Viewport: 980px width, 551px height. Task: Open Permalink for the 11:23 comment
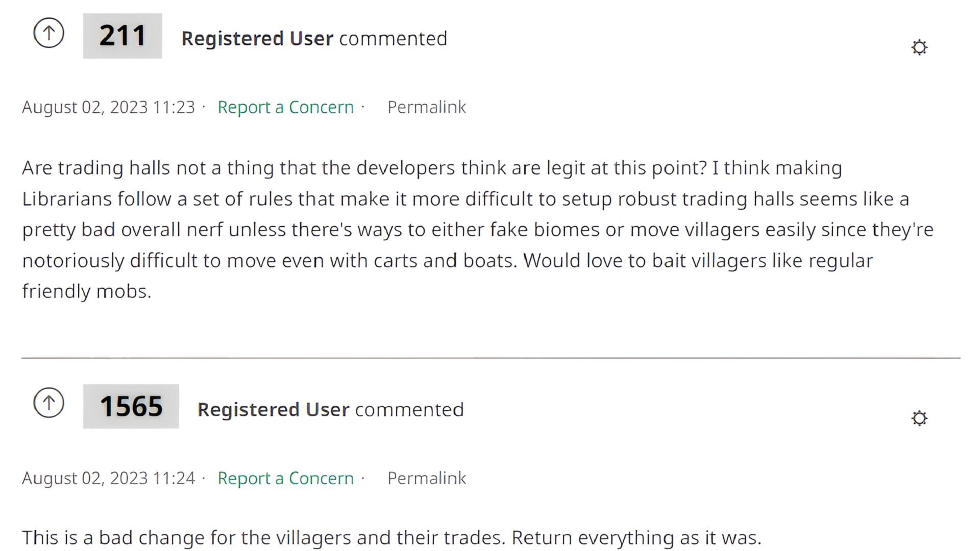pyautogui.click(x=426, y=107)
